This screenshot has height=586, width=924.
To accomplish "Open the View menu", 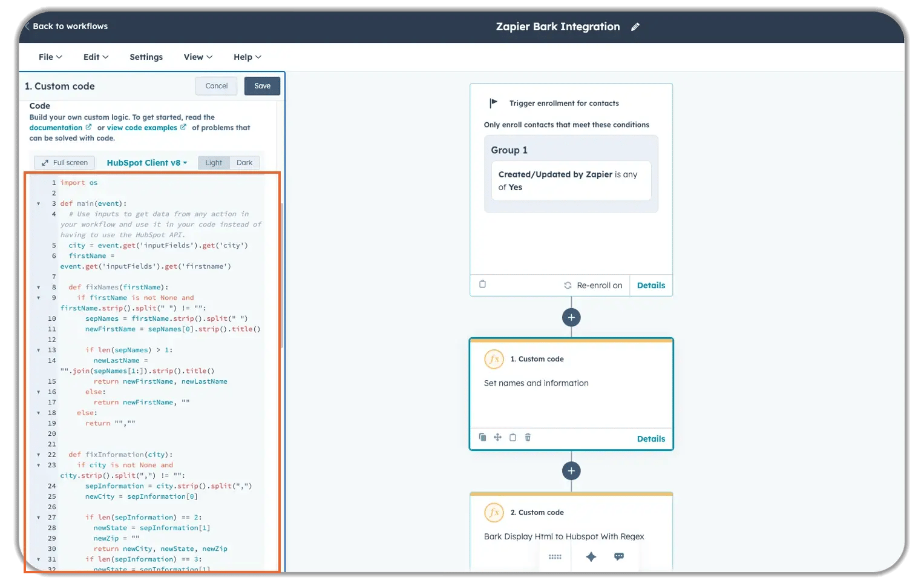I will 197,57.
